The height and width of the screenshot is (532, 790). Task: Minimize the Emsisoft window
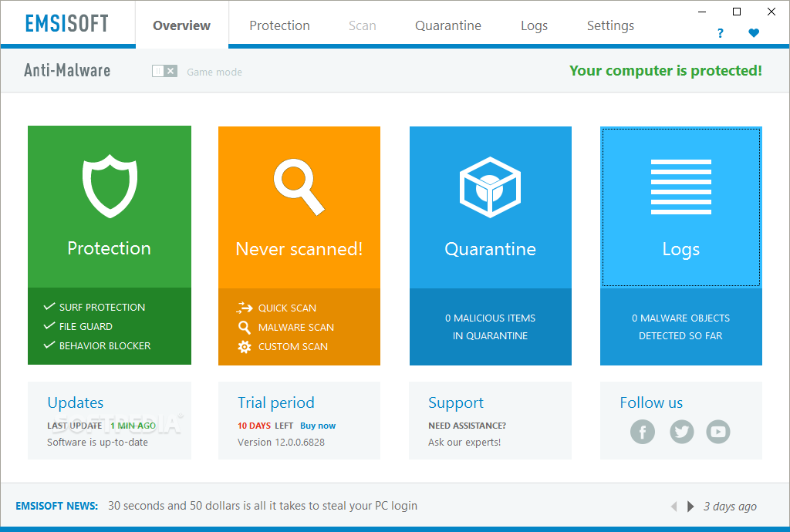point(702,12)
